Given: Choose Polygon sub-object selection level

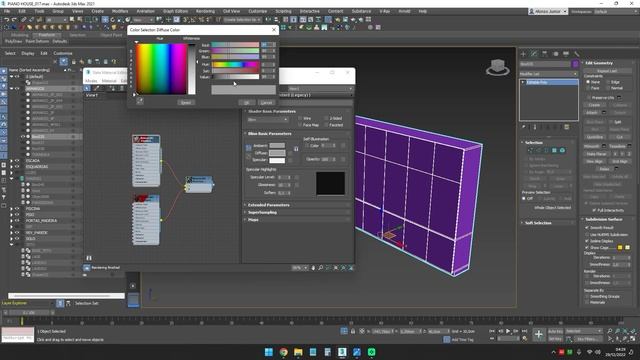Looking at the screenshot, I should tap(554, 151).
